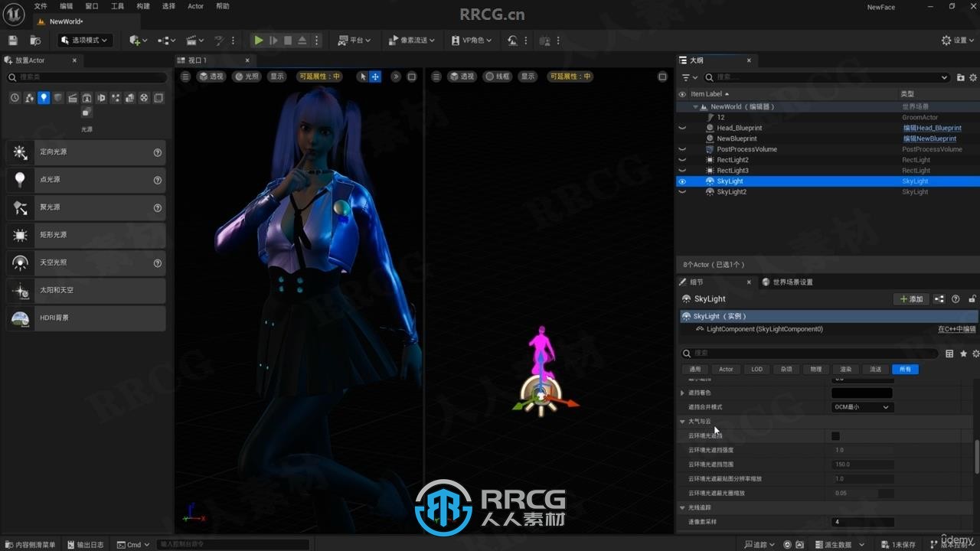Open the 窗口 menu

92,6
